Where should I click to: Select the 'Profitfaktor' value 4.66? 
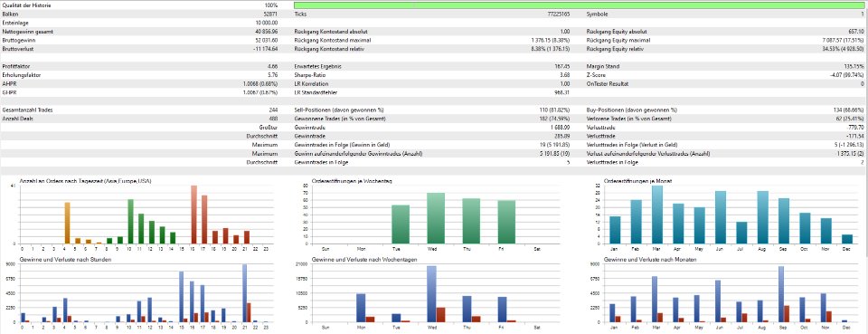[273, 66]
